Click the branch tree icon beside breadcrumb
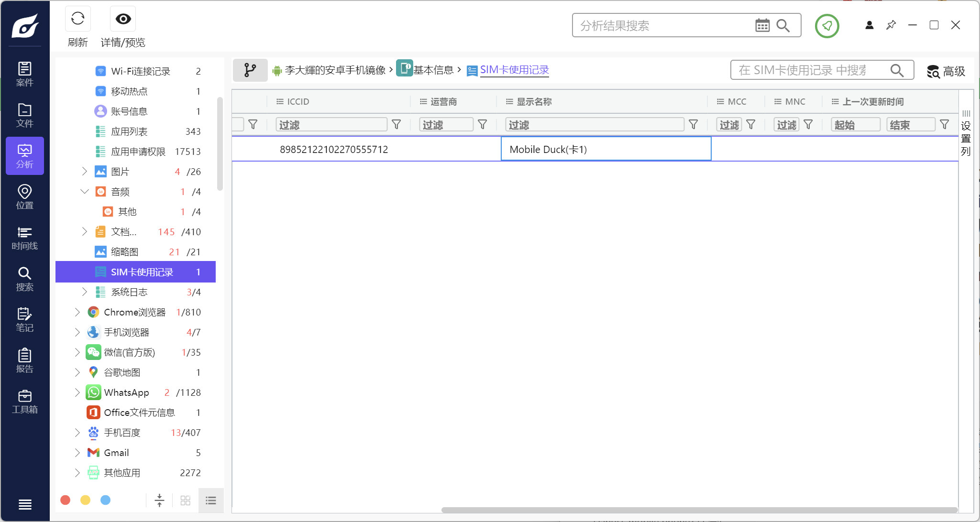The height and width of the screenshot is (522, 980). click(250, 70)
